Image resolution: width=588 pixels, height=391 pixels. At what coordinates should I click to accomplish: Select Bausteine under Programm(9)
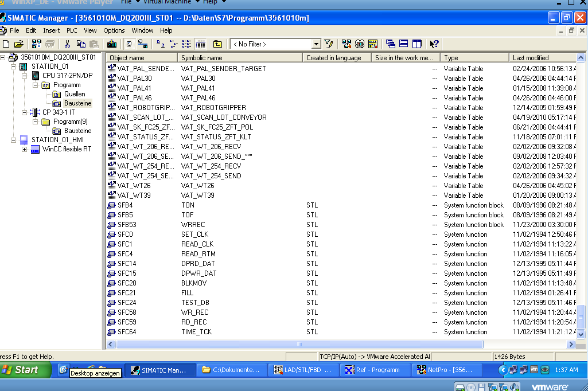(77, 131)
